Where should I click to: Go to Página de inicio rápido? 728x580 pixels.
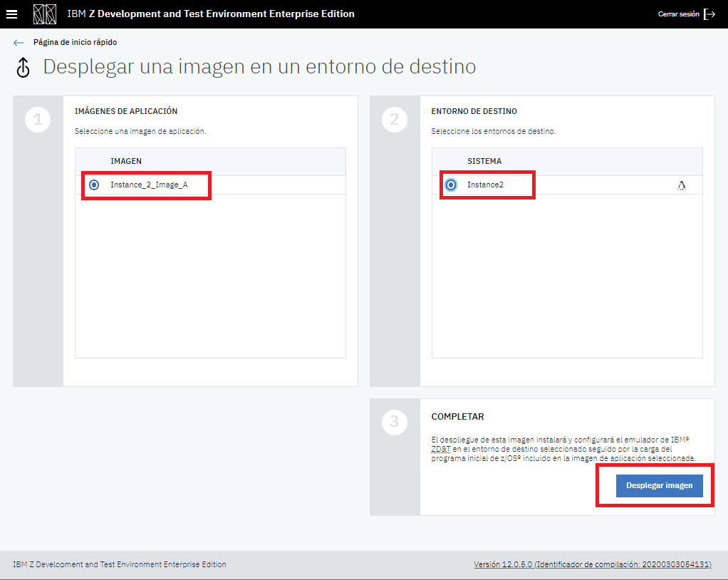point(75,43)
